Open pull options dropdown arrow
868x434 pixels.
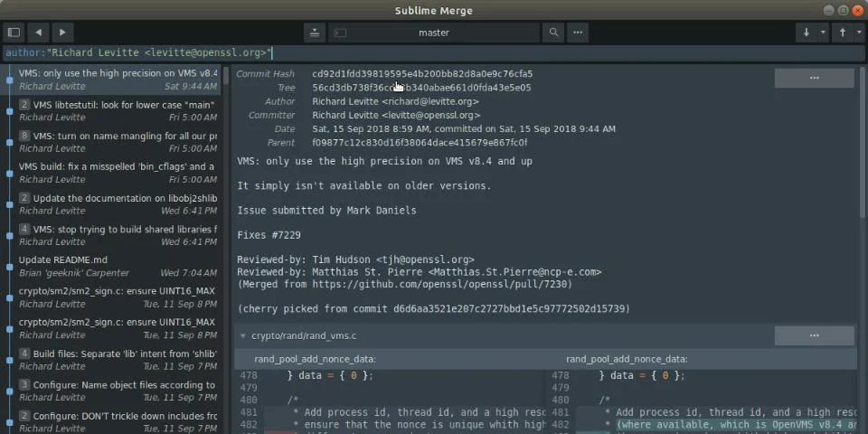(823, 33)
